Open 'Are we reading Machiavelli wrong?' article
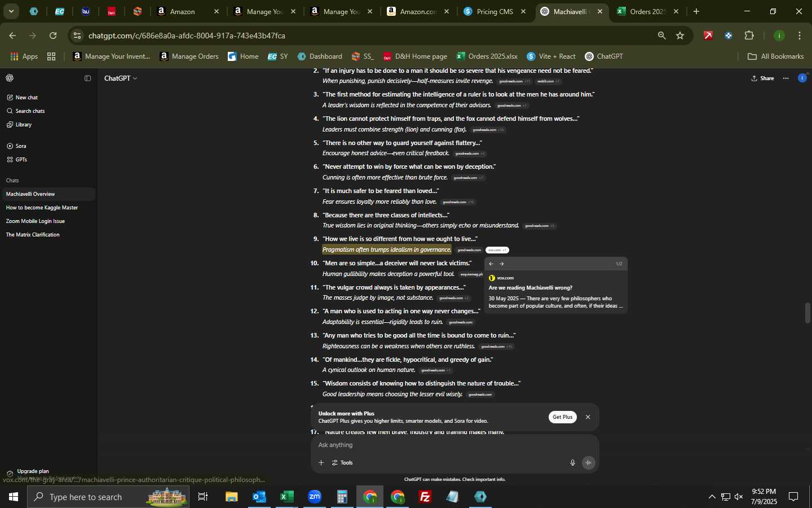 pos(531,288)
